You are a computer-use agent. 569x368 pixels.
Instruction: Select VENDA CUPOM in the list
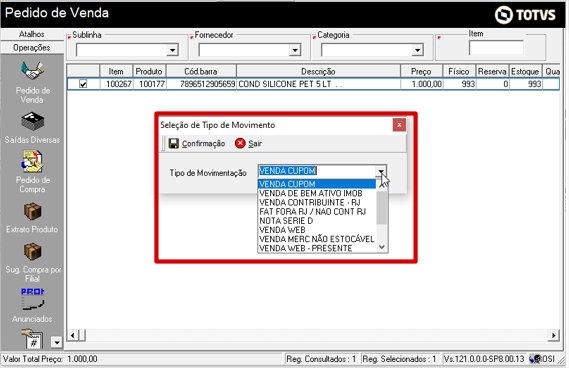tap(317, 184)
